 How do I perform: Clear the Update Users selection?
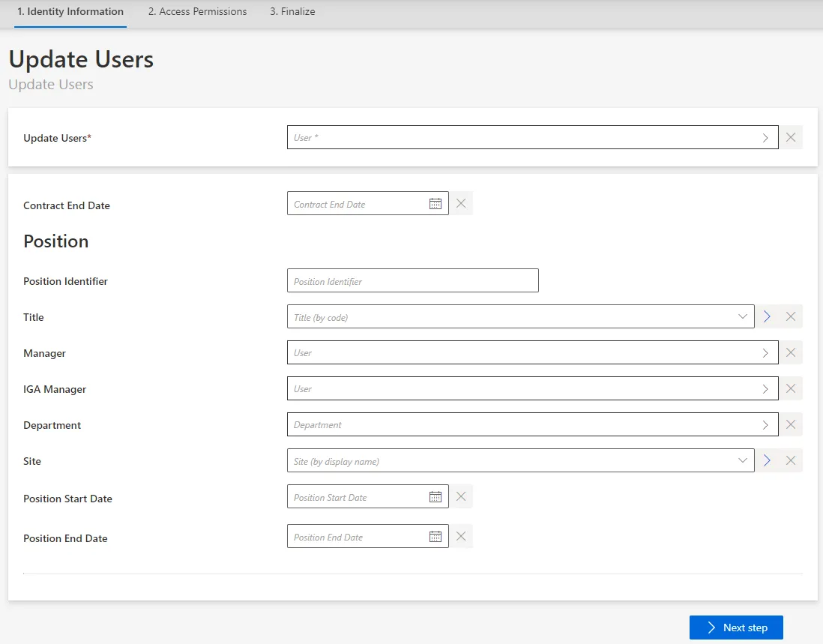(x=791, y=137)
